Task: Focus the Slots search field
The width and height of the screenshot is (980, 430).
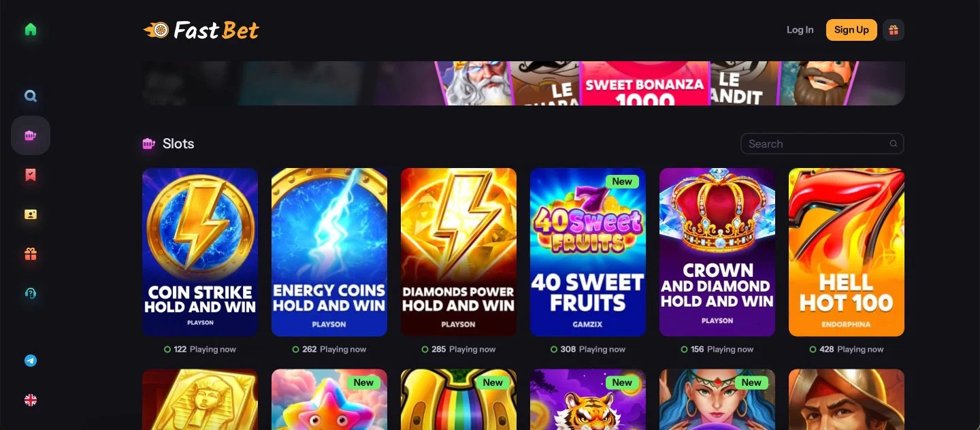Action: 822,144
